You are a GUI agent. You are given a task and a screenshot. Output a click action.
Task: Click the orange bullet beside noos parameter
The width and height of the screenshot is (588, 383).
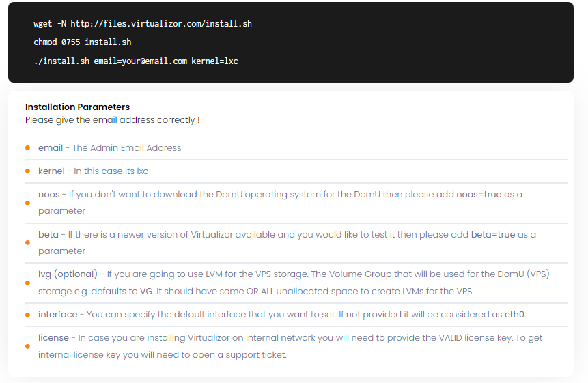point(28,203)
